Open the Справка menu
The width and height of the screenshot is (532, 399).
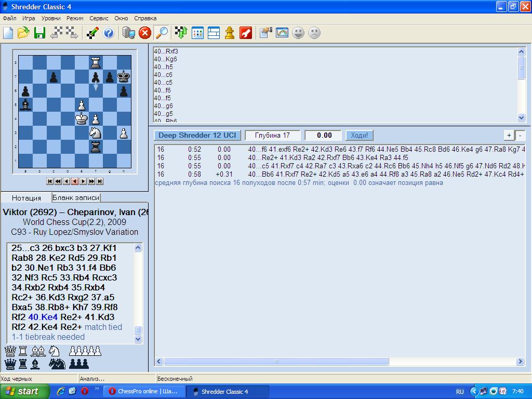coord(145,18)
